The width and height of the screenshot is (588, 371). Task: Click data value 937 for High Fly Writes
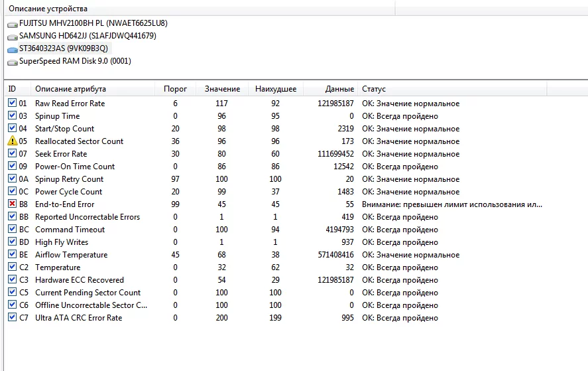[x=347, y=242]
